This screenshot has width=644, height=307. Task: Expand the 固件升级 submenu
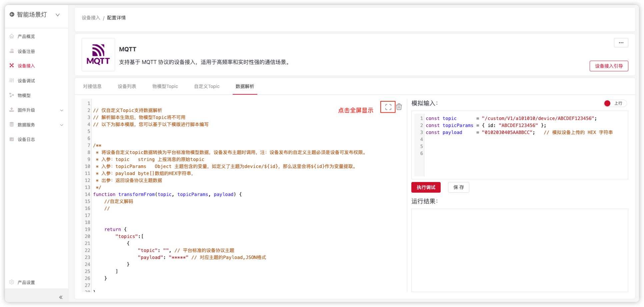(x=62, y=110)
